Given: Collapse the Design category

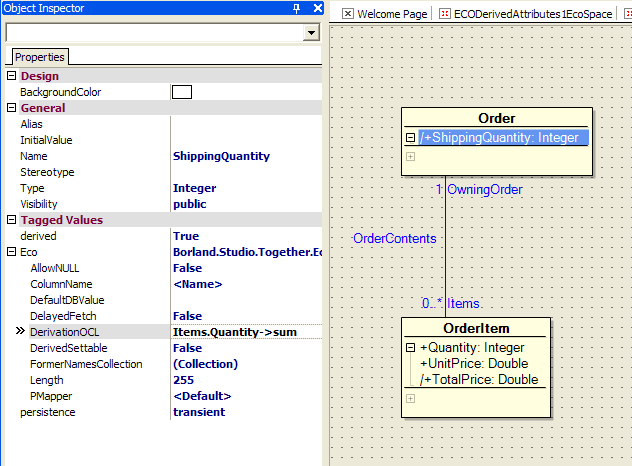Looking at the screenshot, I should pos(12,76).
